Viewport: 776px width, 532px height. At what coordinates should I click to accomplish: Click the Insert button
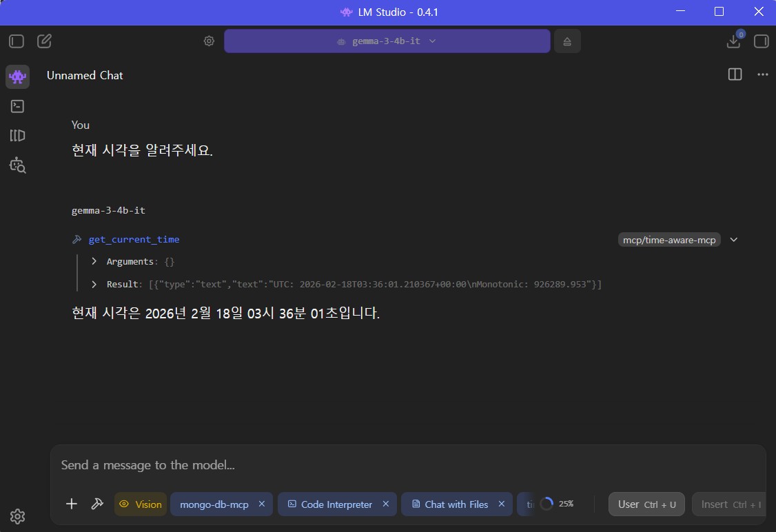pyautogui.click(x=728, y=504)
